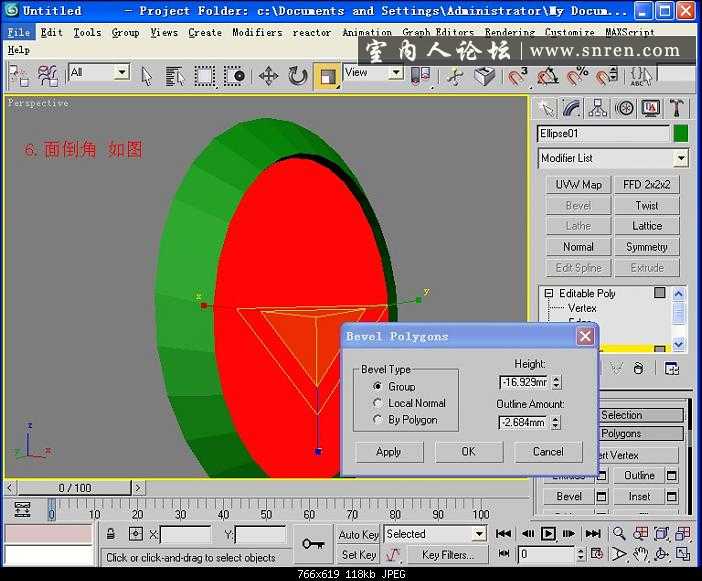Toggle the Percent Snap icon
Image resolution: width=702 pixels, height=581 pixels.
pos(578,75)
